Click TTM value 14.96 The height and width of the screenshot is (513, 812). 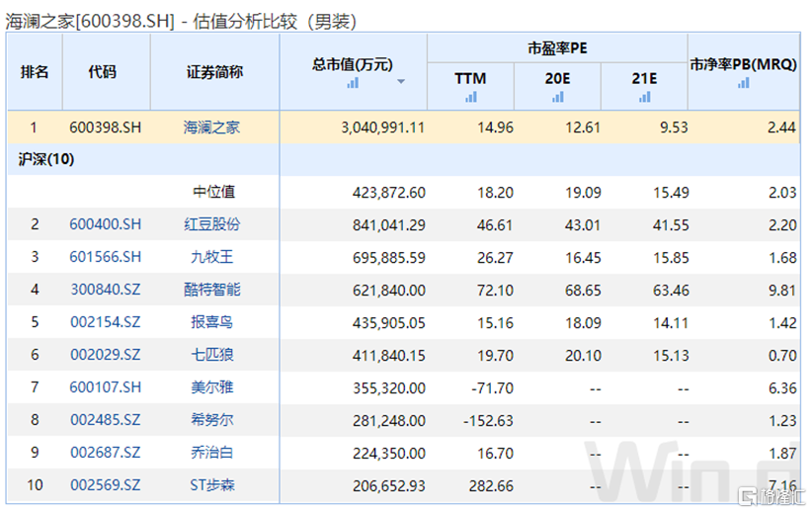495,128
